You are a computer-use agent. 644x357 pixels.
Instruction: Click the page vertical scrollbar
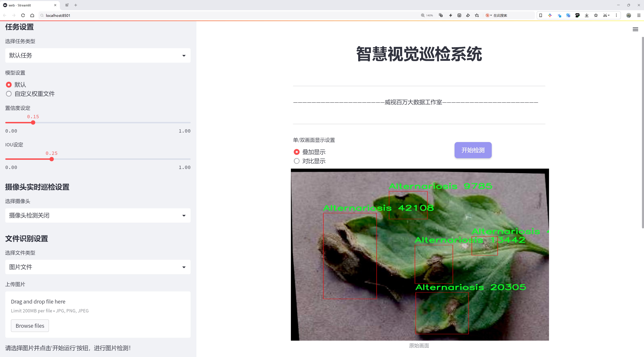coord(642,132)
